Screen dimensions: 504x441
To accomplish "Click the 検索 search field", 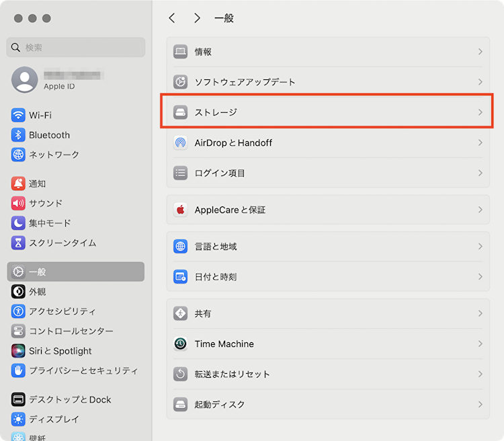I will pyautogui.click(x=75, y=47).
